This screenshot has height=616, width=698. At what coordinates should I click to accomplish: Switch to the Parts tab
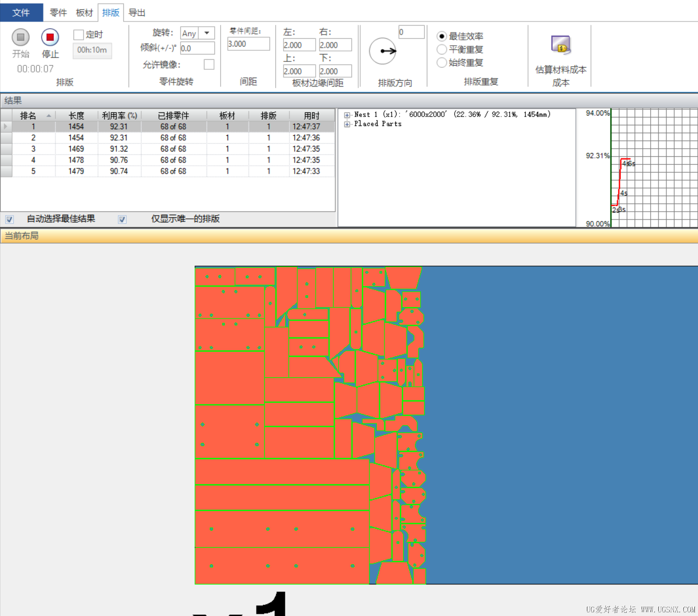(58, 13)
